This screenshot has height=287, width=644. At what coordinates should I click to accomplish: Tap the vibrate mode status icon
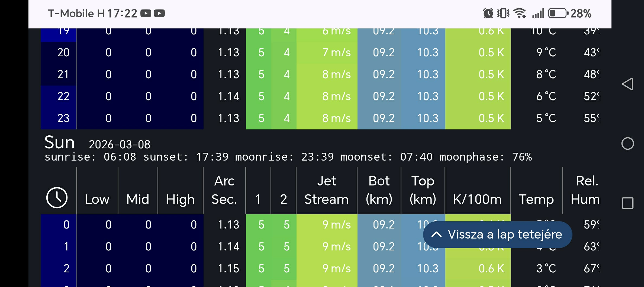click(x=503, y=13)
